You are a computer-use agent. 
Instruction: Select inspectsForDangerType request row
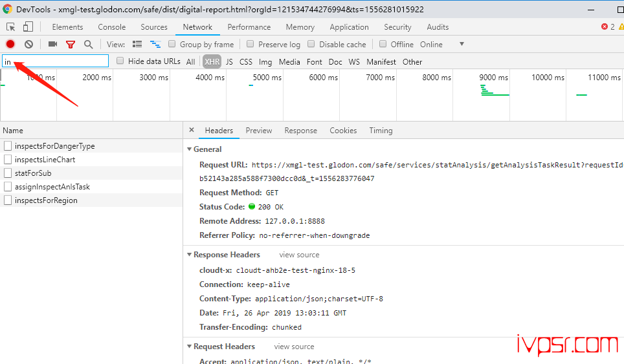(x=91, y=146)
